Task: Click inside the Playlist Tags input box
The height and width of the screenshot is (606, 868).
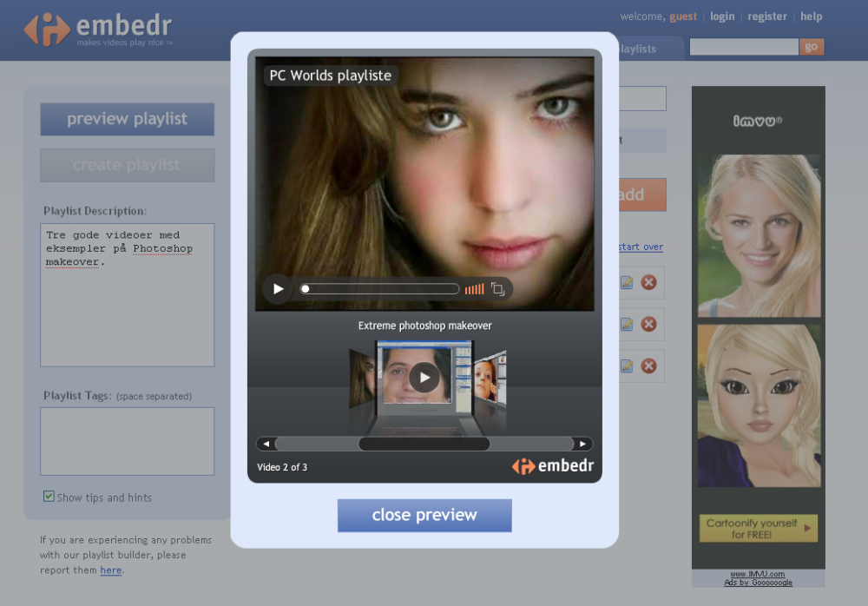Action: coord(127,441)
